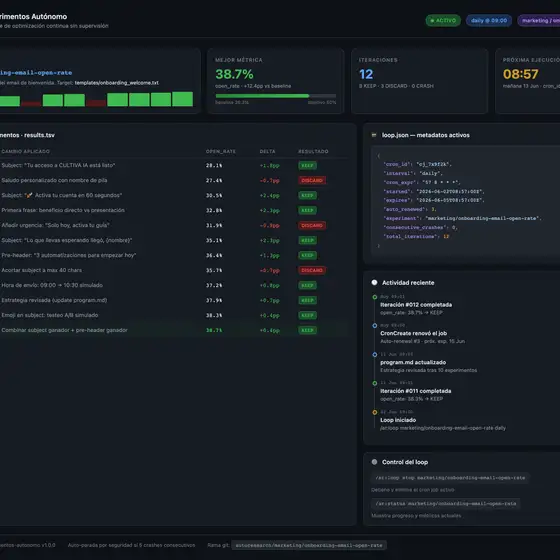Screen dimensions: 560x560
Task: Select the 'experiment' line in loop.json
Action: [462, 218]
